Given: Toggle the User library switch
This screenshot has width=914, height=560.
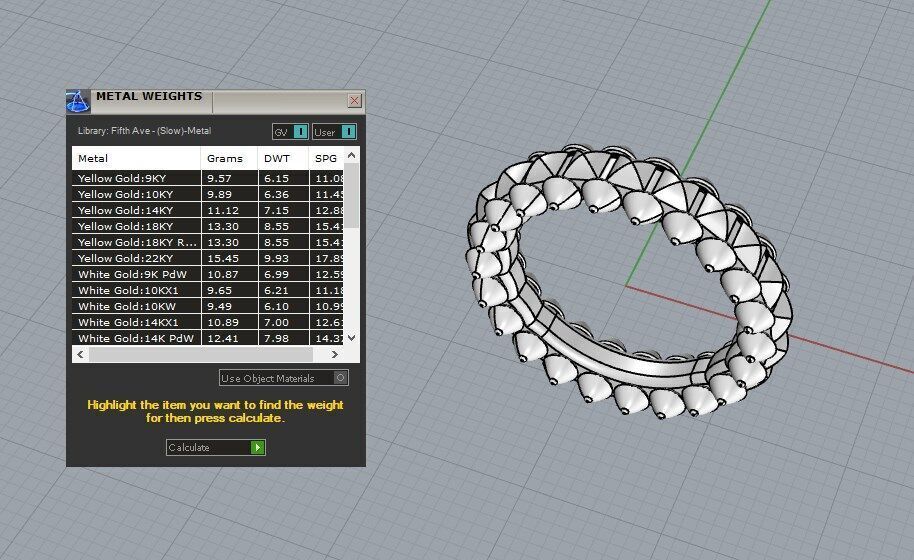Looking at the screenshot, I should (334, 132).
